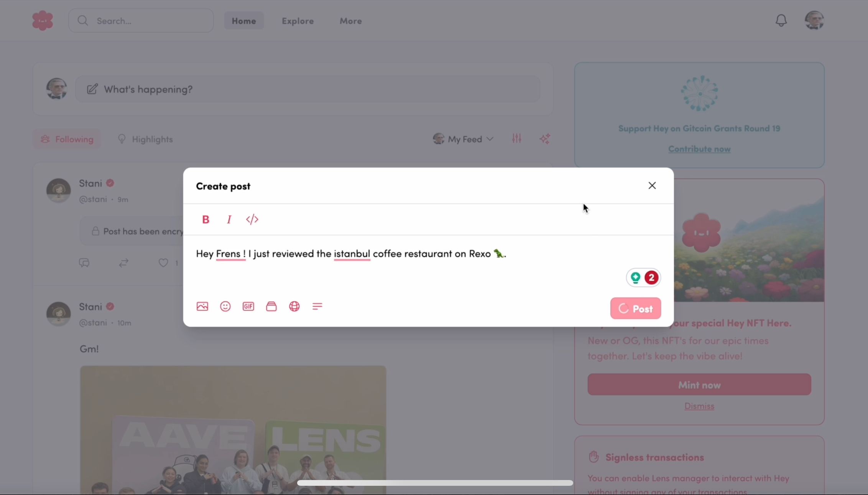Select the Explore tab
Image resolution: width=868 pixels, height=495 pixels.
click(298, 21)
